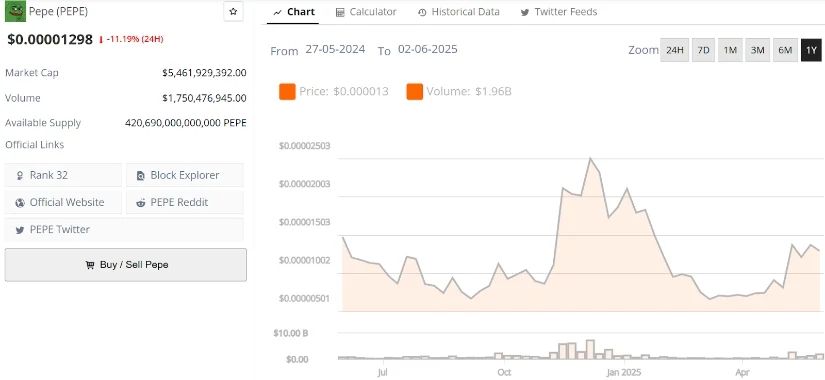Switch to the Calculator tab

[x=366, y=12]
